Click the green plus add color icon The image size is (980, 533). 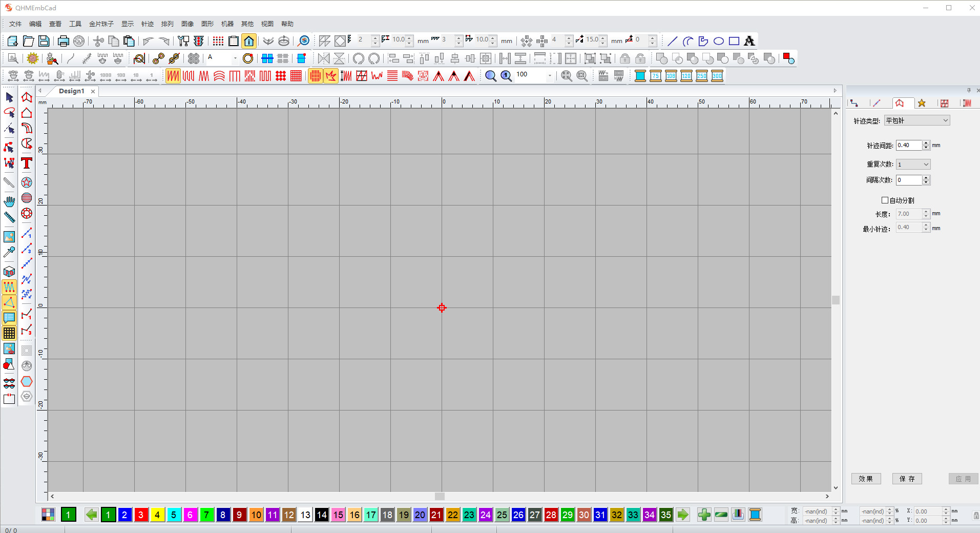[704, 515]
